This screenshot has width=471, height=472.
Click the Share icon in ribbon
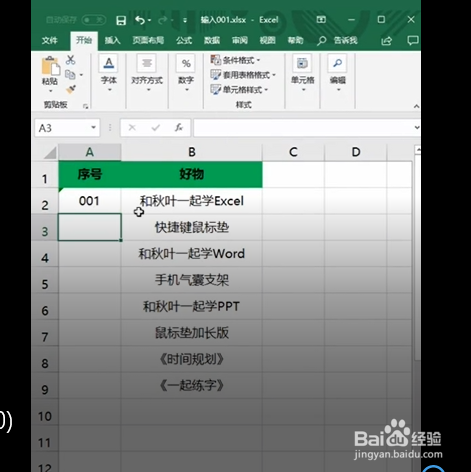387,41
